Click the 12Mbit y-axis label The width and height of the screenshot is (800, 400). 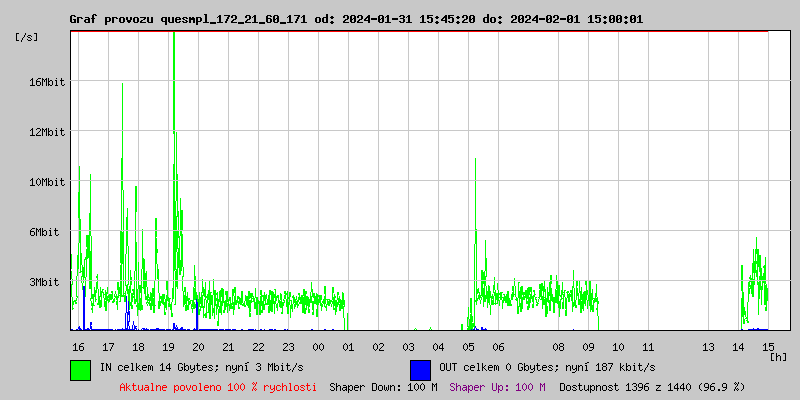coord(46,132)
